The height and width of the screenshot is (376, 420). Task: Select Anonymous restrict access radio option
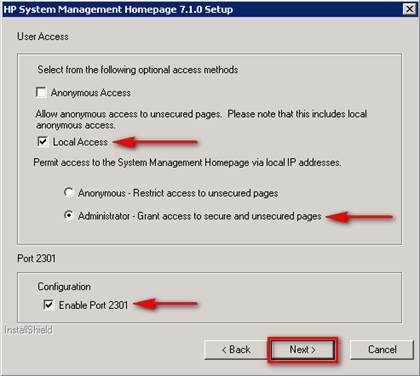(x=69, y=193)
